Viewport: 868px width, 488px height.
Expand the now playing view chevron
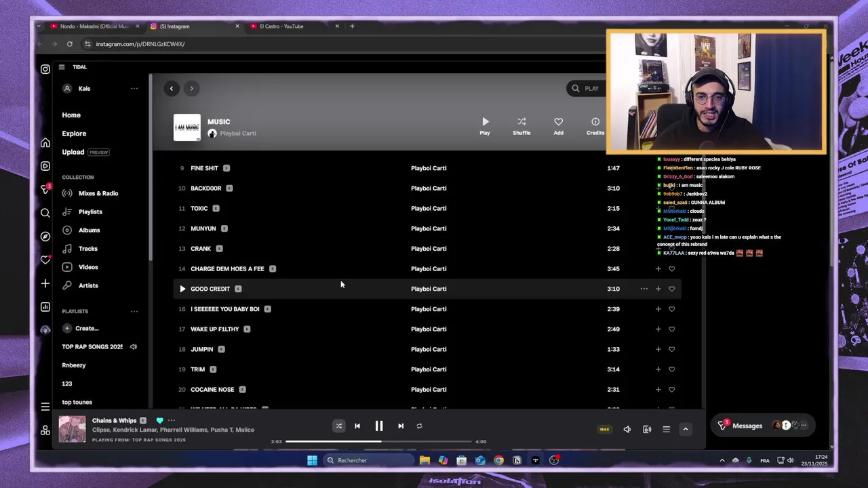pos(686,429)
